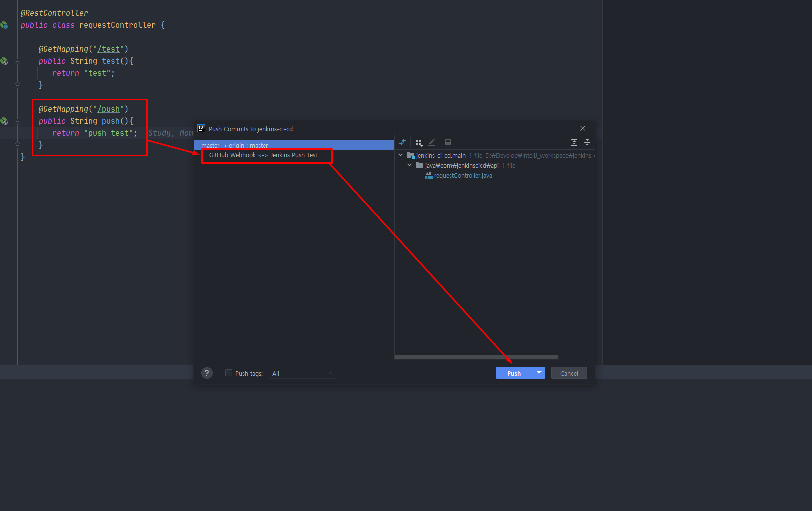The height and width of the screenshot is (511, 812).
Task: Open the Group By icon menu
Action: pos(419,142)
